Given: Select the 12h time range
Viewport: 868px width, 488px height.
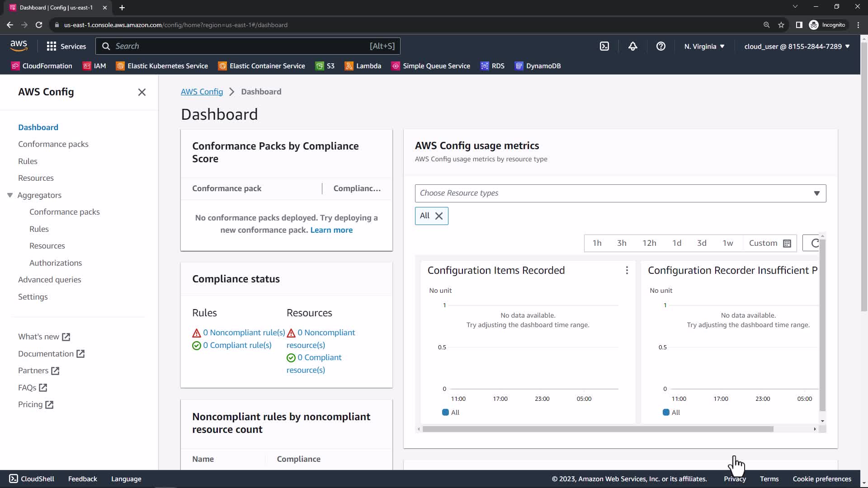Looking at the screenshot, I should 649,243.
